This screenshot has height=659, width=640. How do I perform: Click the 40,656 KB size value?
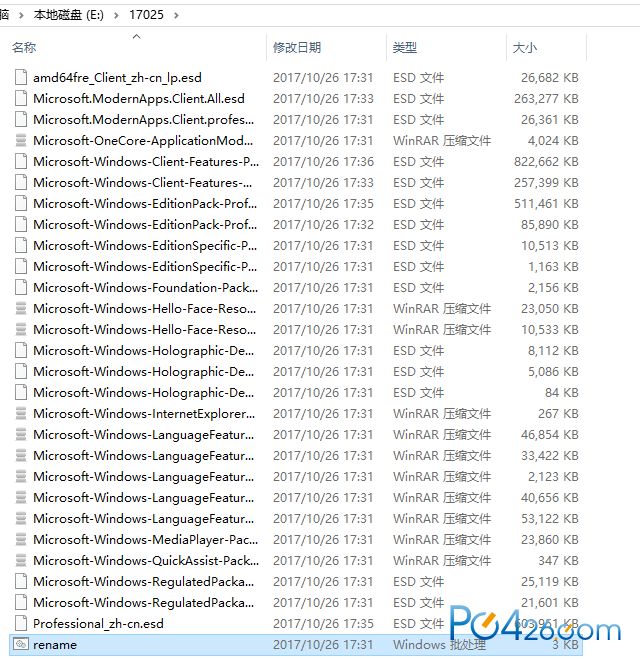(x=550, y=498)
